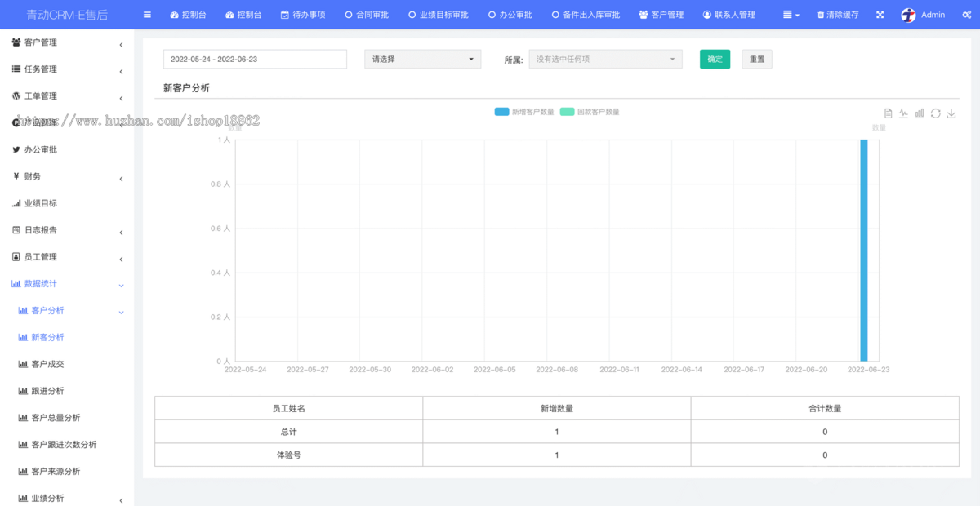Toggle 回款客户数量 green legend swatch
The image size is (980, 506).
567,112
